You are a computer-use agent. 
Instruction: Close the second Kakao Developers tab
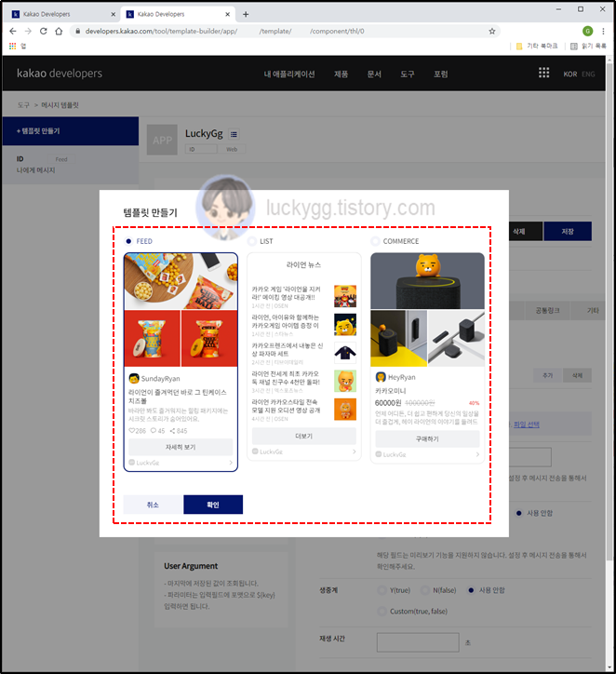point(227,14)
